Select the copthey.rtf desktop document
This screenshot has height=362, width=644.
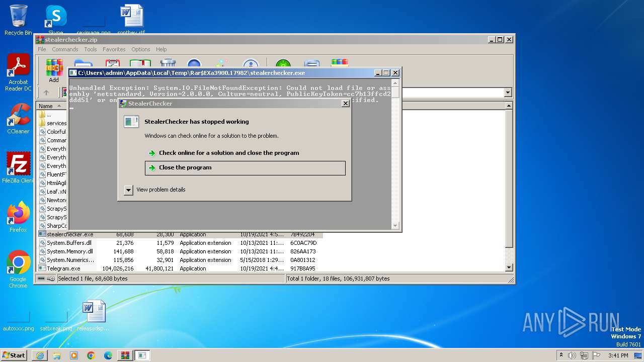(131, 20)
